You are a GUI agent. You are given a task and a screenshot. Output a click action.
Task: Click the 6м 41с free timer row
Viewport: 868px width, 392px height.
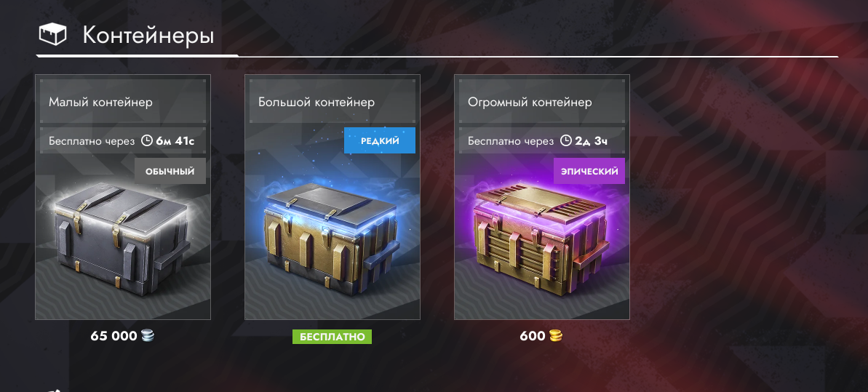123,140
